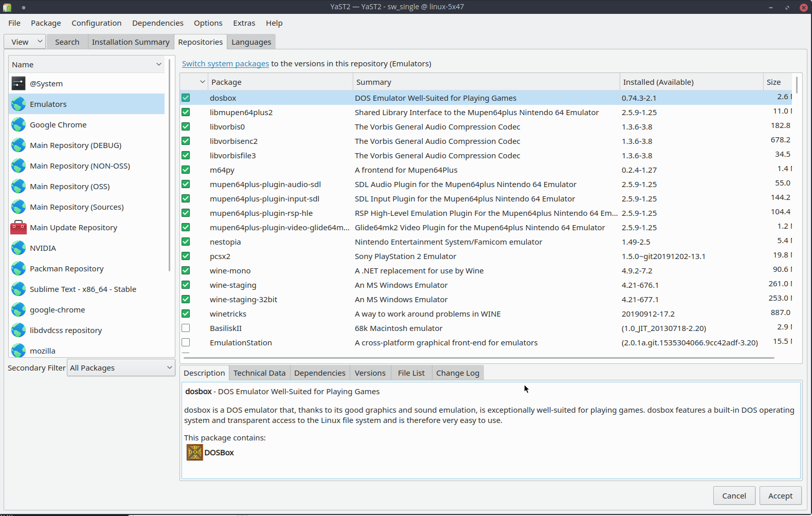Open the Versions tab

click(x=370, y=373)
